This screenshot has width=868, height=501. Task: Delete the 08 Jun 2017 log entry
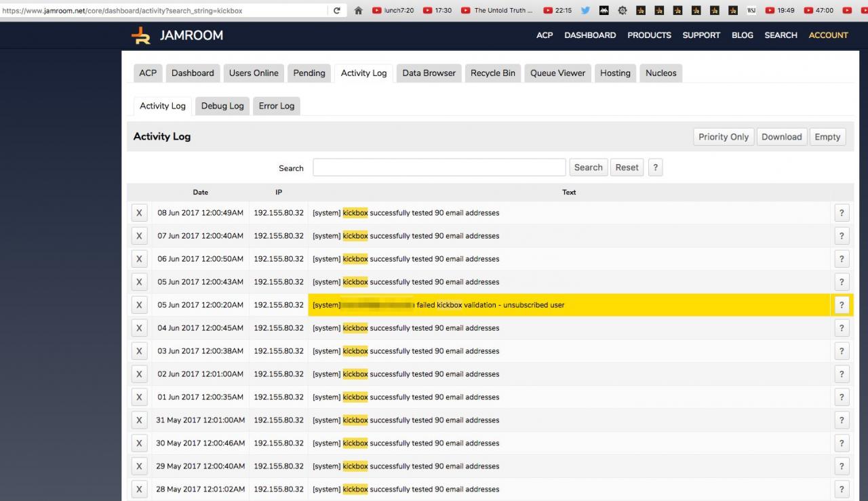click(x=139, y=213)
